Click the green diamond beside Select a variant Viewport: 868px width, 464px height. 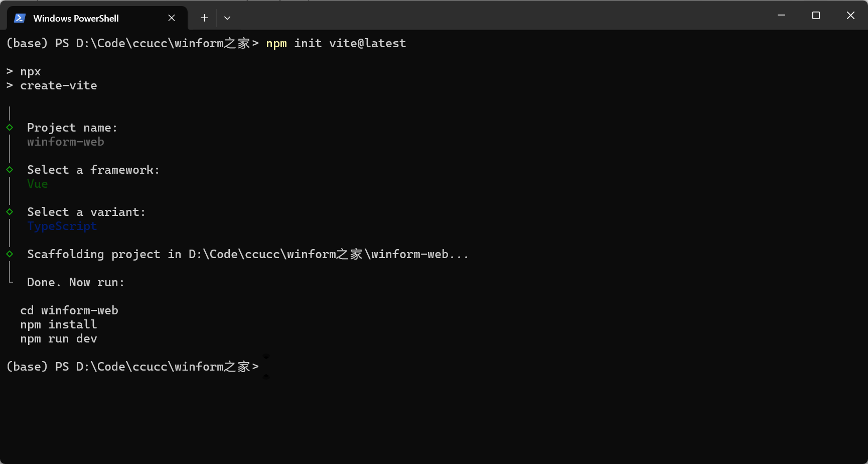point(10,212)
